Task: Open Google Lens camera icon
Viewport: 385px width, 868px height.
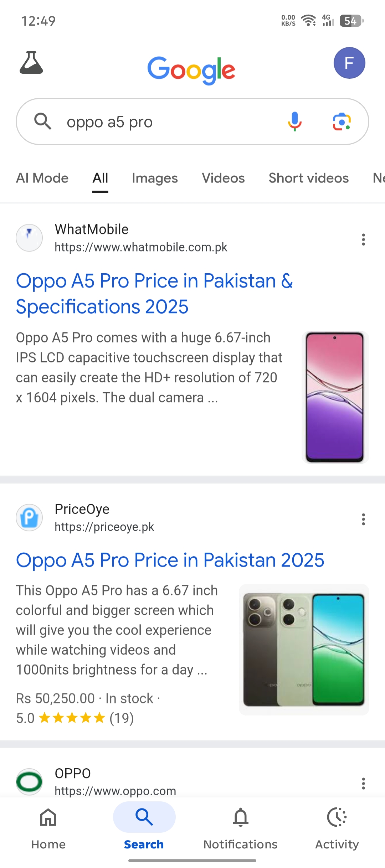Action: pos(342,122)
